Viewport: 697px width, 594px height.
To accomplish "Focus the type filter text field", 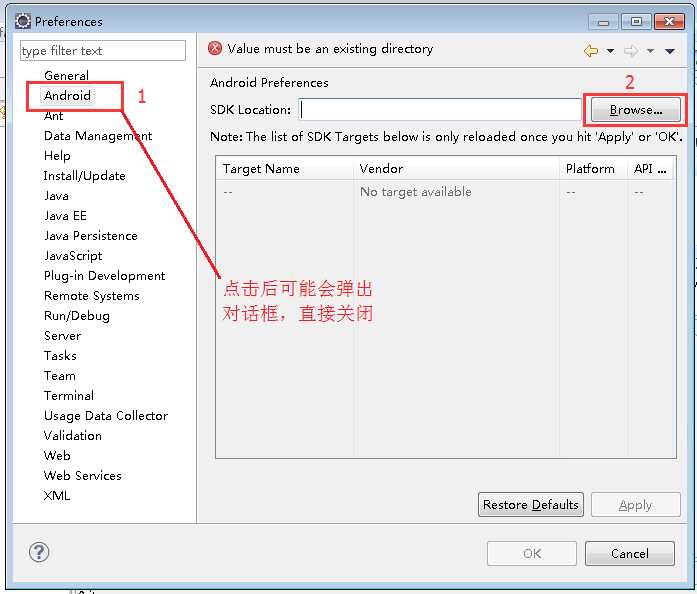I will [x=103, y=51].
